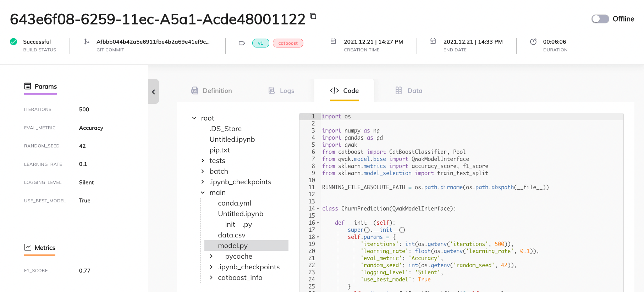The height and width of the screenshot is (292, 644).
Task: Copy the build ID with the copy icon
Action: pos(313,16)
